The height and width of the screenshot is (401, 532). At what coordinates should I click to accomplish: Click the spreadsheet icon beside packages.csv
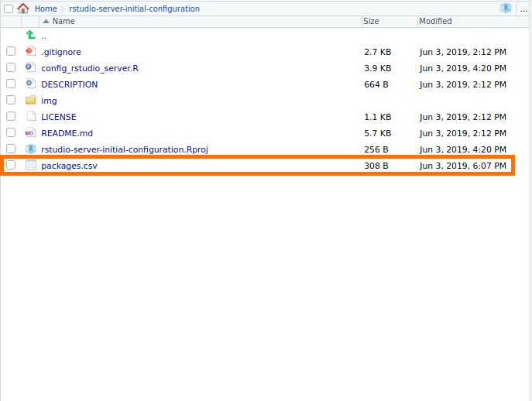(x=31, y=165)
